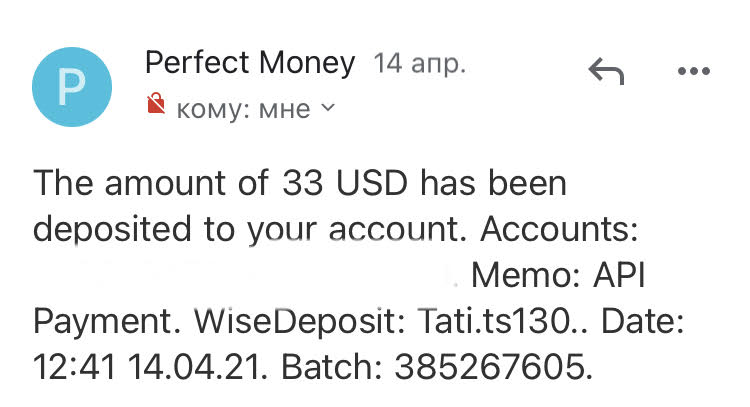
Task: Click the "14.04.21" date in the body
Action: click(x=197, y=368)
